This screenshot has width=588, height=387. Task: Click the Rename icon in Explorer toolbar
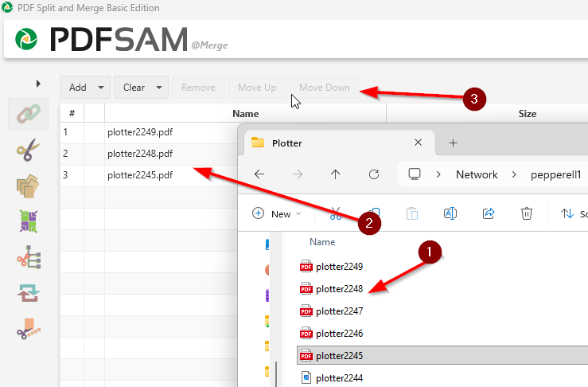tap(450, 213)
